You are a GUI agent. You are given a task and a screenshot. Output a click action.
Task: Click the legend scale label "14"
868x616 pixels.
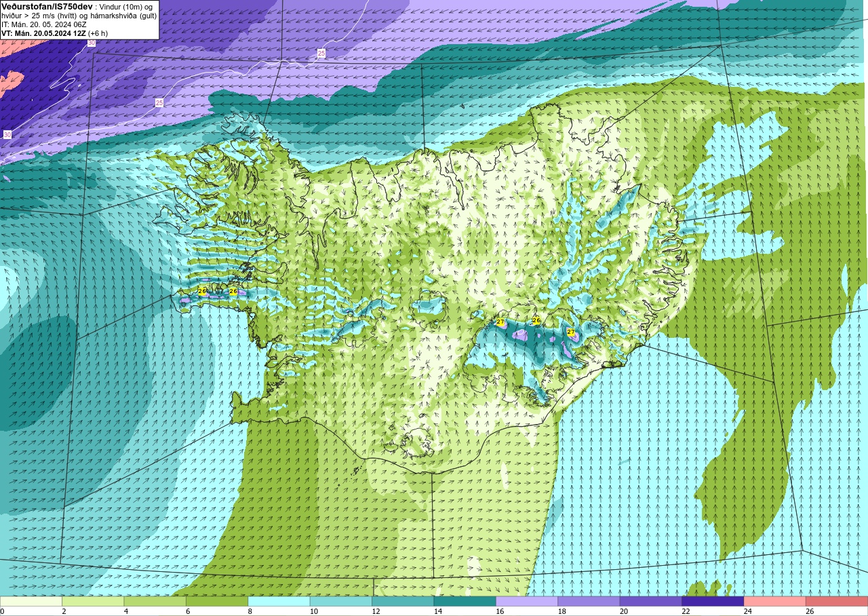coord(438,611)
